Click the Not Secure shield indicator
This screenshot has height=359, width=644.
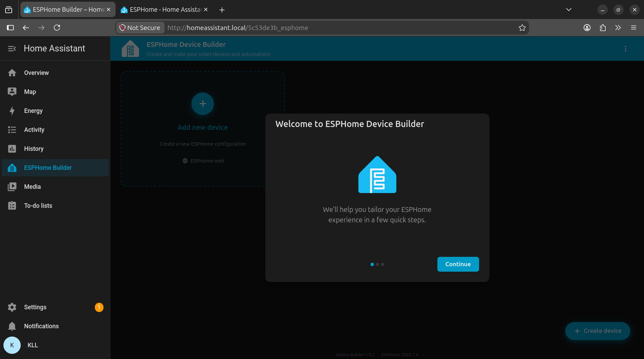coord(140,28)
